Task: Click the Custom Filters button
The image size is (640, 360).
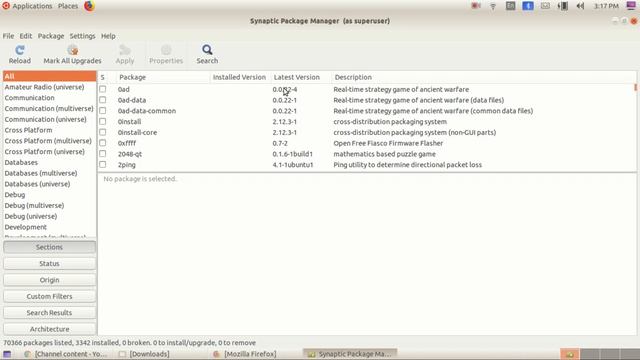Action: (x=49, y=296)
